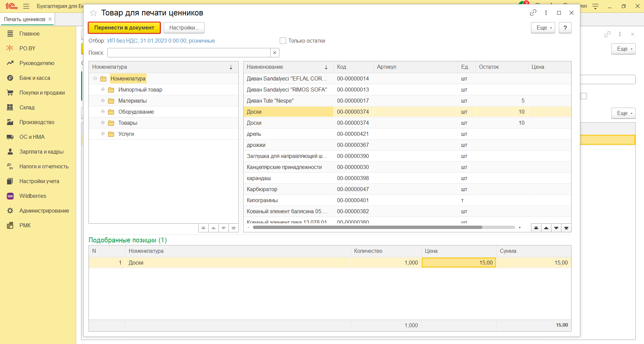
Task: Open the dialog's three-dot options menu
Action: coord(546,13)
